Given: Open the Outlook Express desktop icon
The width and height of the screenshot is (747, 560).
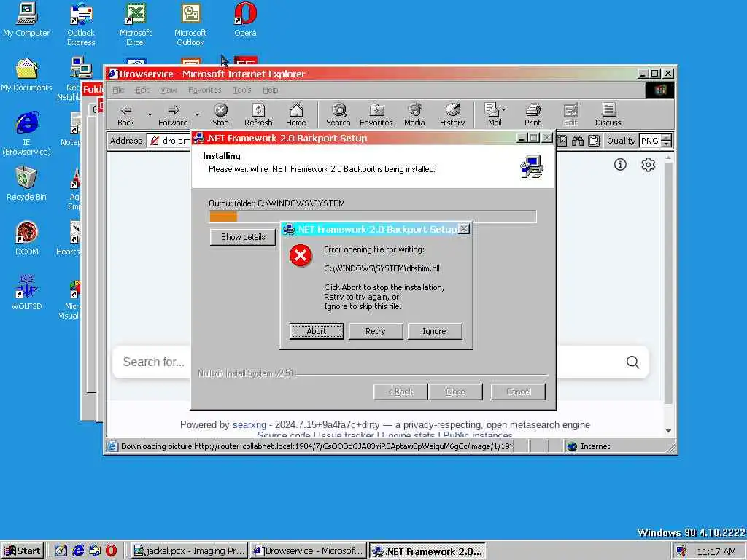Looking at the screenshot, I should (81, 25).
